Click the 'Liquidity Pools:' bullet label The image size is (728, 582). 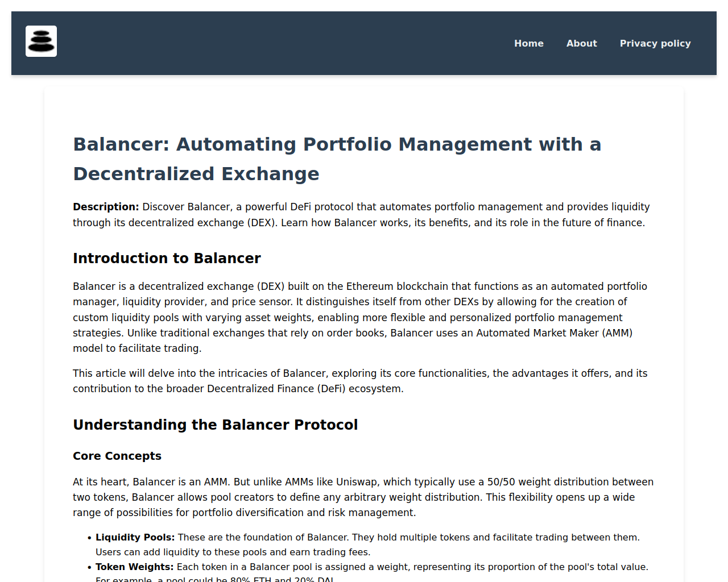135,538
